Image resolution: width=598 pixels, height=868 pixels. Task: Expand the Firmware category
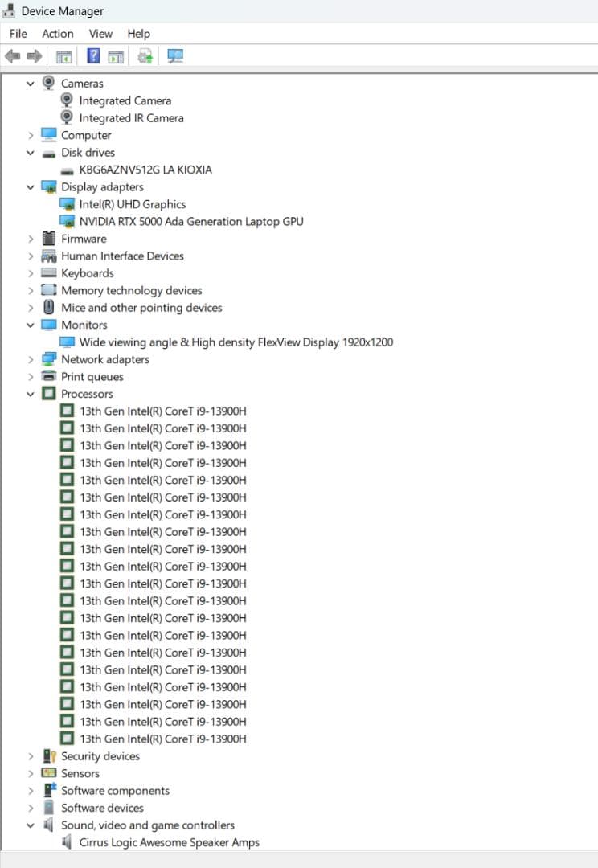pos(31,240)
